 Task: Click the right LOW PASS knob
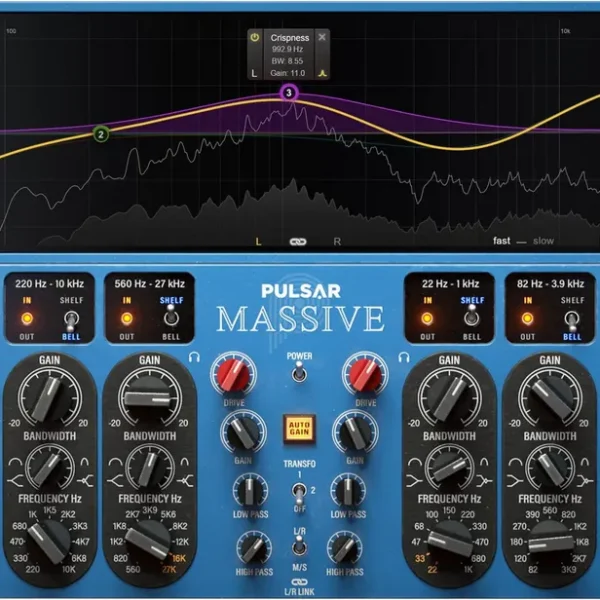(348, 491)
